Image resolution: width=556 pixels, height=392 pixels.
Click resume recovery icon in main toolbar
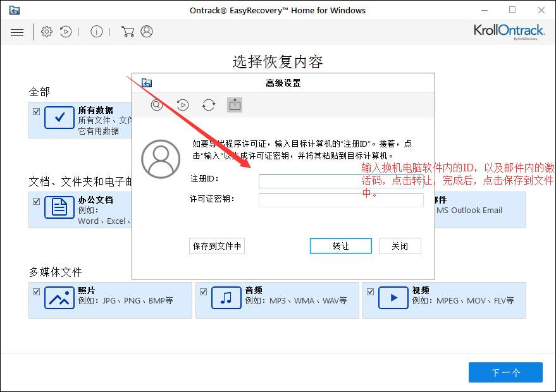tap(66, 32)
